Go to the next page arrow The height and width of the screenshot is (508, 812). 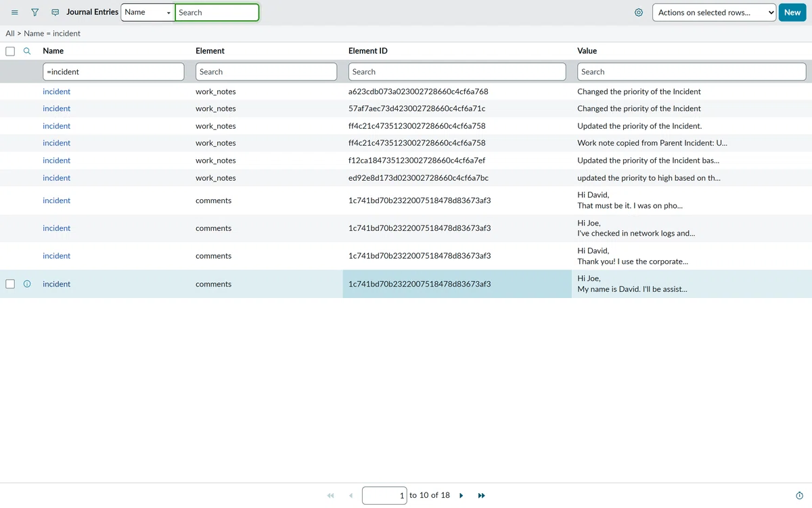[x=461, y=496]
